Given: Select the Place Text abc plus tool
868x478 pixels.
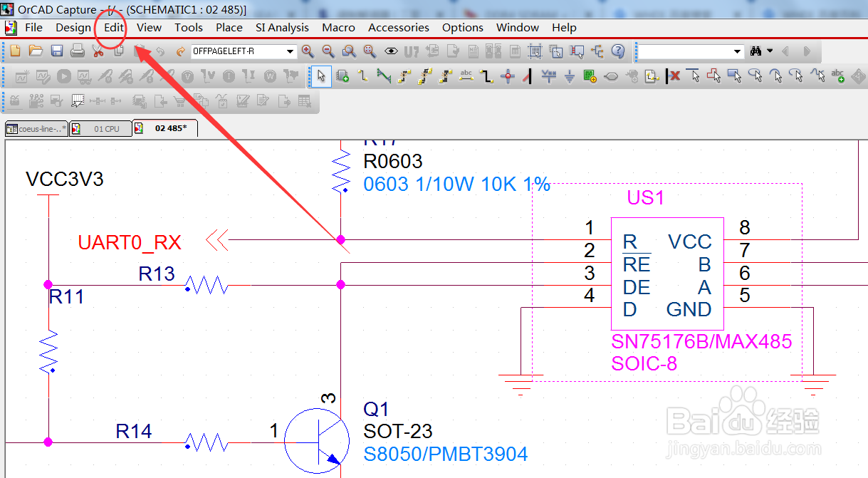Looking at the screenshot, I should click(x=838, y=76).
